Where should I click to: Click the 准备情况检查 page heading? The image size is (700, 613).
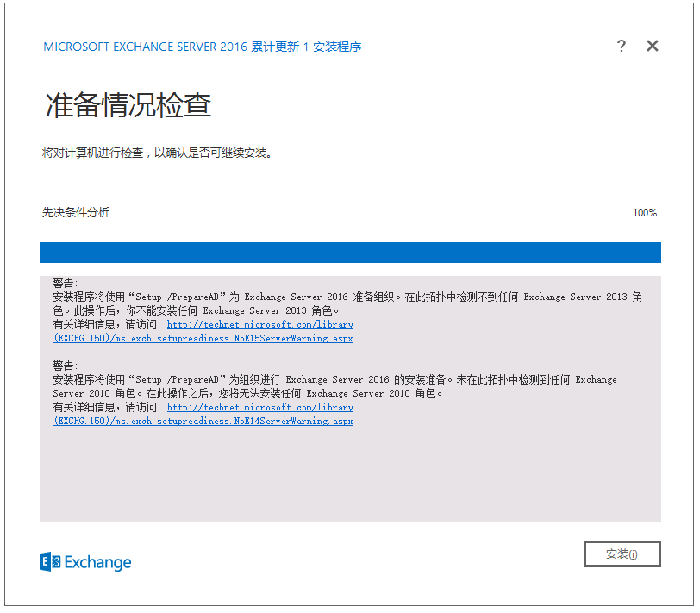tap(128, 106)
